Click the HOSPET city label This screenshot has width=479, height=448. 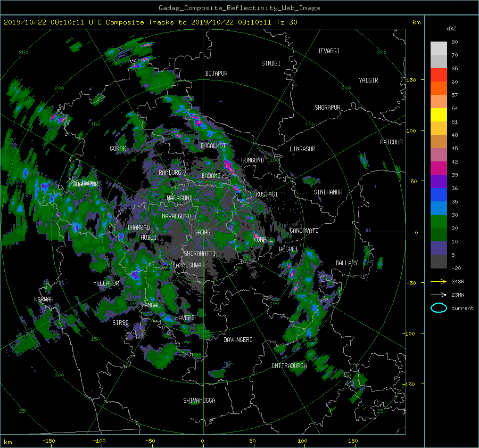pos(288,249)
